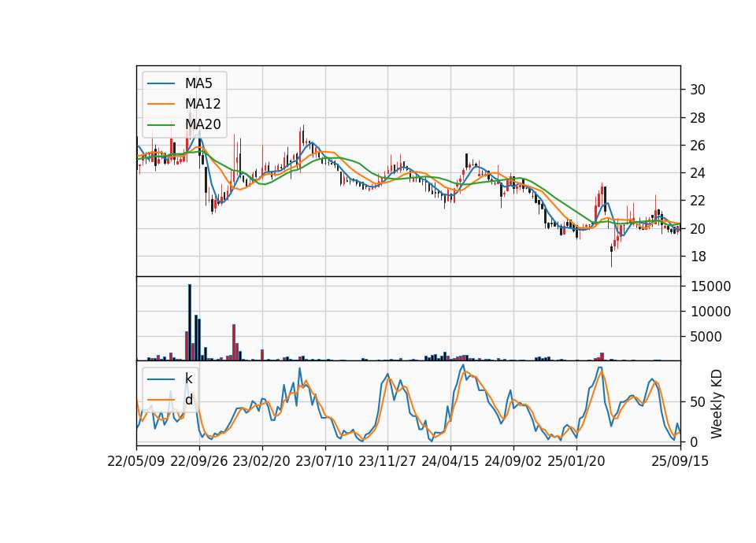The height and width of the screenshot is (543, 756).
Task: Click the Weekly KD axis title
Action: (x=717, y=404)
